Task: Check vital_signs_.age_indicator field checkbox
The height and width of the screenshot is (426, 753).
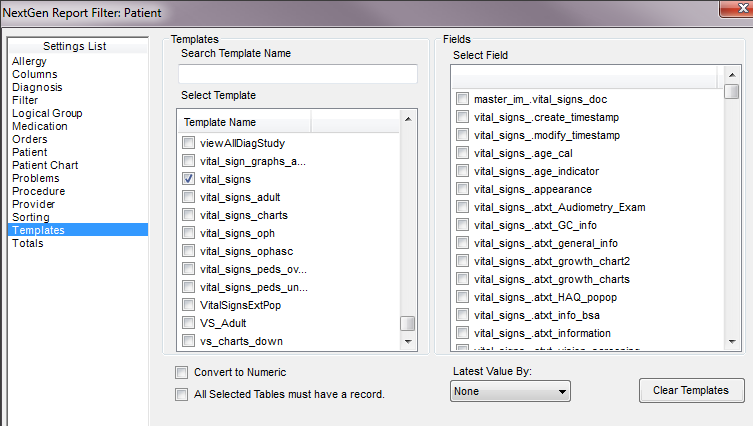Action: pyautogui.click(x=462, y=171)
